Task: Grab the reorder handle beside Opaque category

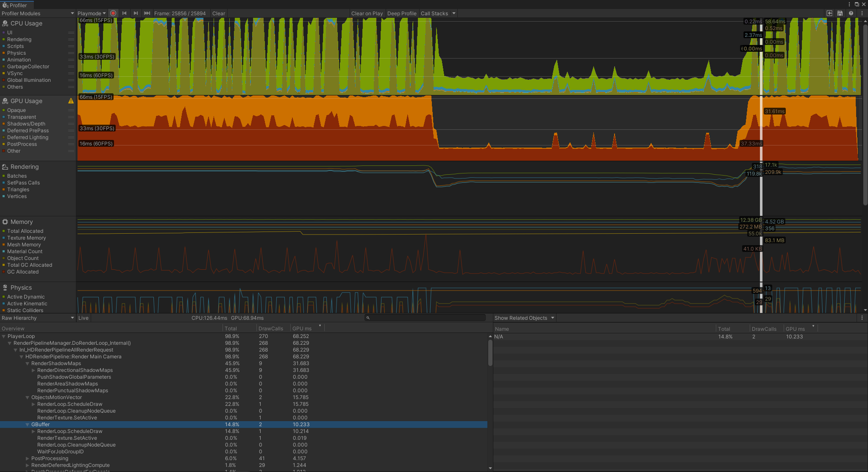Action: [x=71, y=110]
